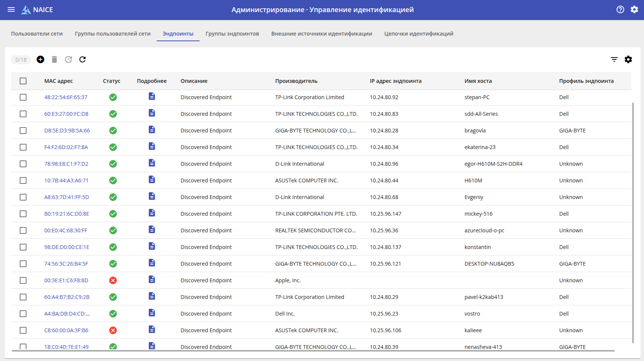This screenshot has width=644, height=361.
Task: Switch to Группы эндпоинтов tab
Action: point(232,34)
